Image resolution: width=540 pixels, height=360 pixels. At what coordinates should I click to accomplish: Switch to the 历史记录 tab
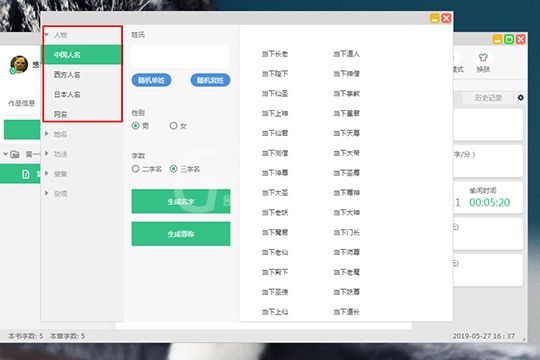coord(488,98)
